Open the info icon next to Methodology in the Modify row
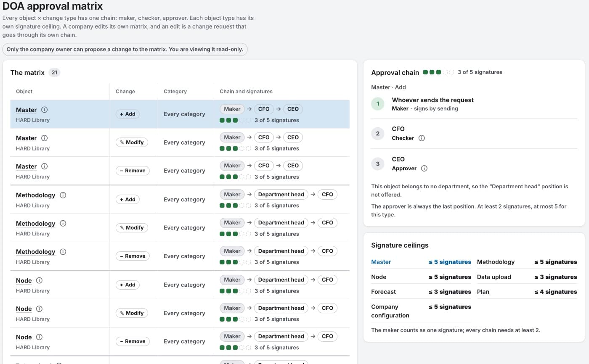589x364 pixels. (63, 223)
